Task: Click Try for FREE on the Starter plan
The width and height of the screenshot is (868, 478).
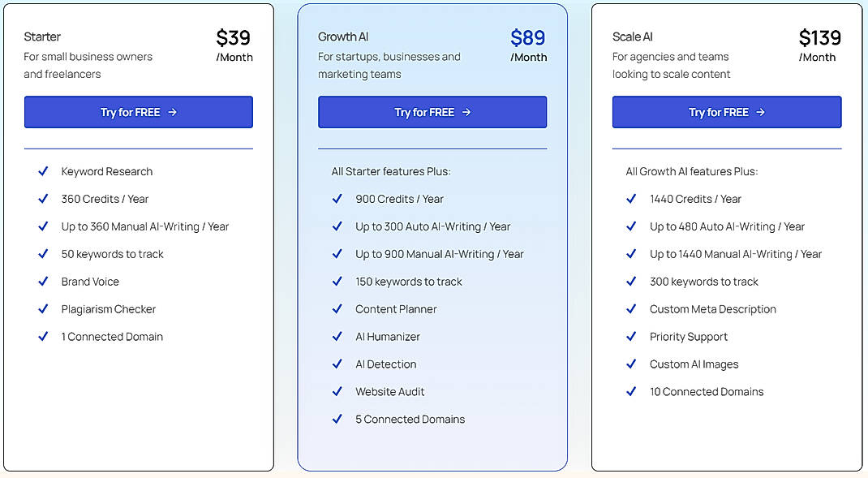Action: coord(138,113)
